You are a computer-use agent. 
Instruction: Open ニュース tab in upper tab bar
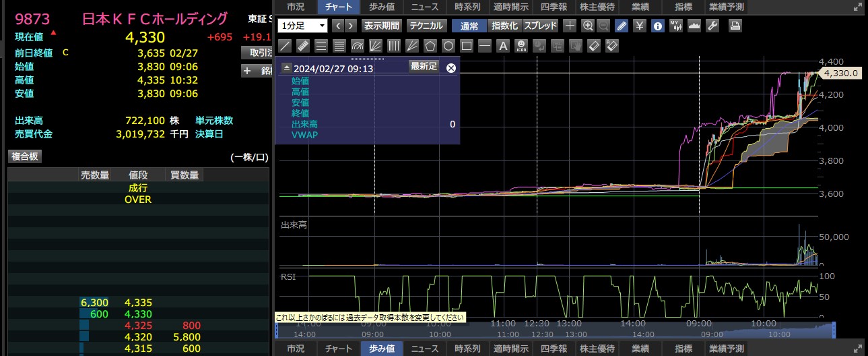(425, 7)
